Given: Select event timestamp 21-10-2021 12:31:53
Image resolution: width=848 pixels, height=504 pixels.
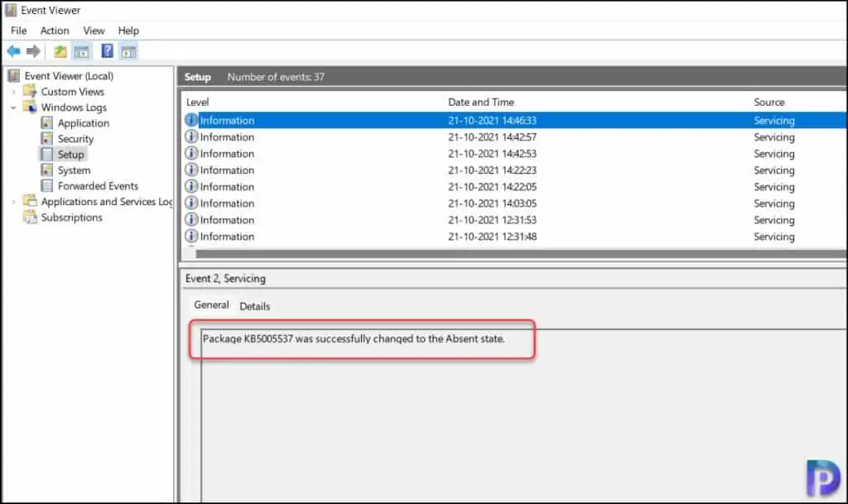Looking at the screenshot, I should tap(492, 220).
